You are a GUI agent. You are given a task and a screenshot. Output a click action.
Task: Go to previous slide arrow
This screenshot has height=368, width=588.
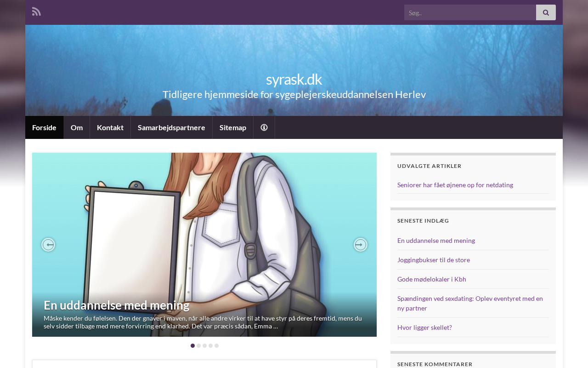point(48,245)
